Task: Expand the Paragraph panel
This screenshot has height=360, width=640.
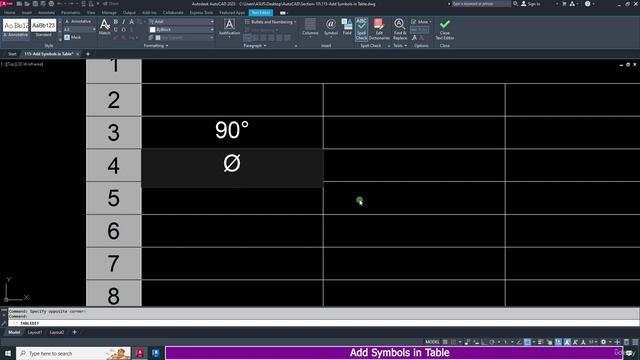Action: (x=255, y=46)
